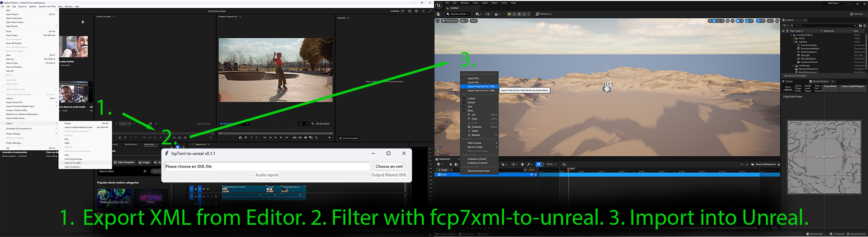Viewport: 868px width, 237px height.
Task: Click the Unreal save level icon
Action: pyautogui.click(x=438, y=14)
